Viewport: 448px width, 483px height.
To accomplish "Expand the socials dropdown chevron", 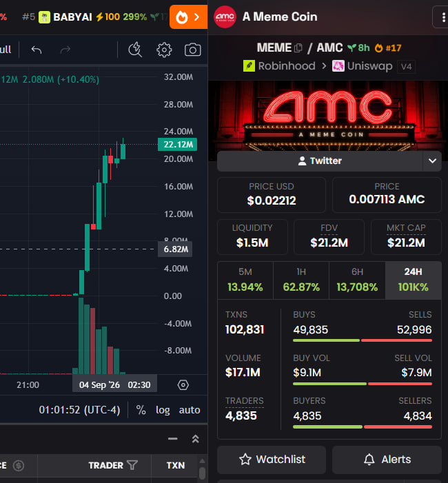I will click(x=432, y=161).
